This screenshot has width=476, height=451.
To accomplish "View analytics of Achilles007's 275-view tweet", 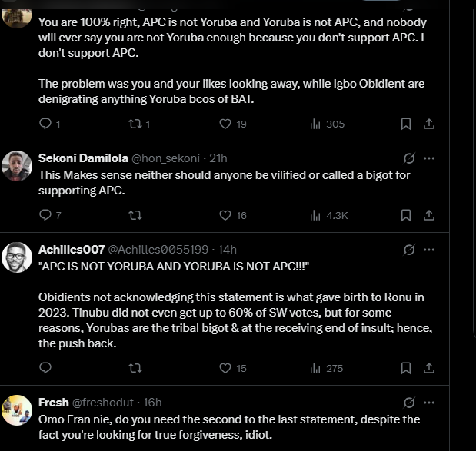I will click(326, 368).
